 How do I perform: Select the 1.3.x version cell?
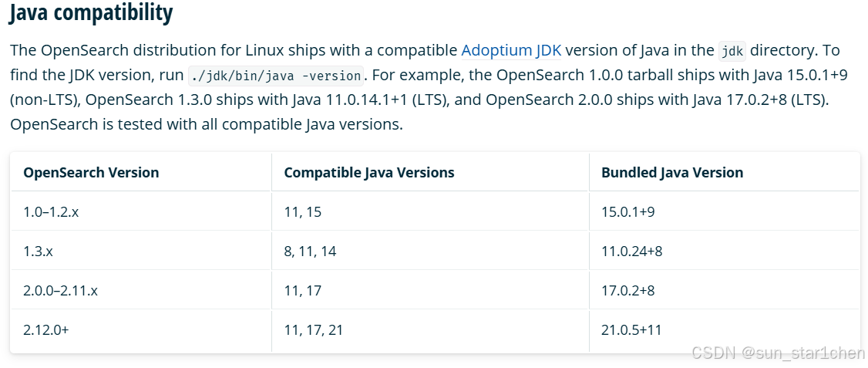(38, 252)
